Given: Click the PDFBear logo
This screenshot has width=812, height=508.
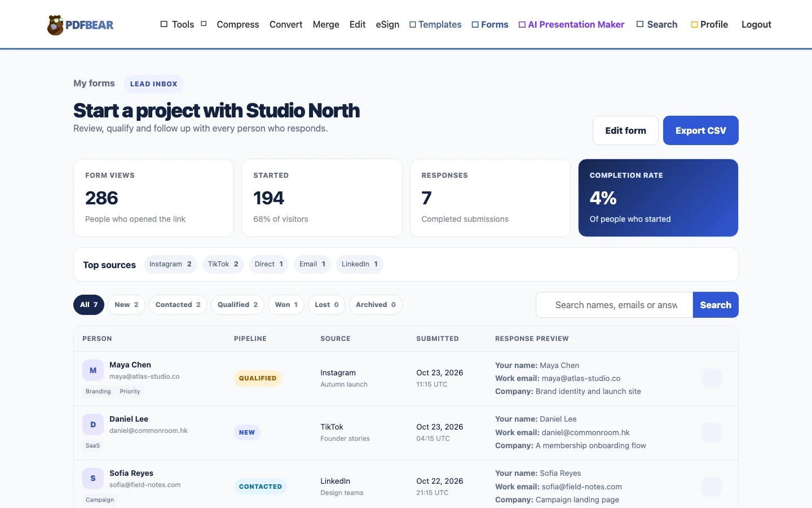Looking at the screenshot, I should point(80,25).
